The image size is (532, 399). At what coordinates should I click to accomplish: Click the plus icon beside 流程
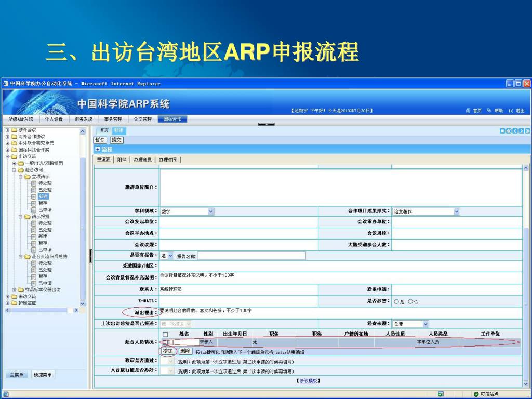[98, 149]
